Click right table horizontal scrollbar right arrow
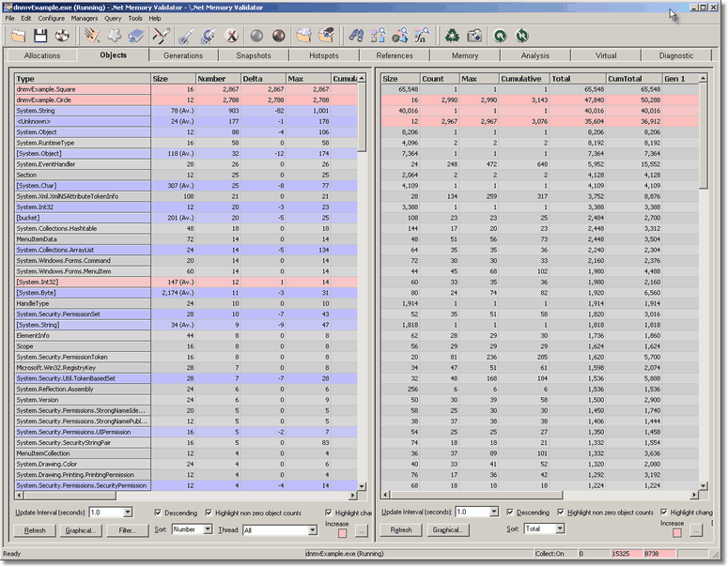The image size is (728, 567). pyautogui.click(x=694, y=495)
